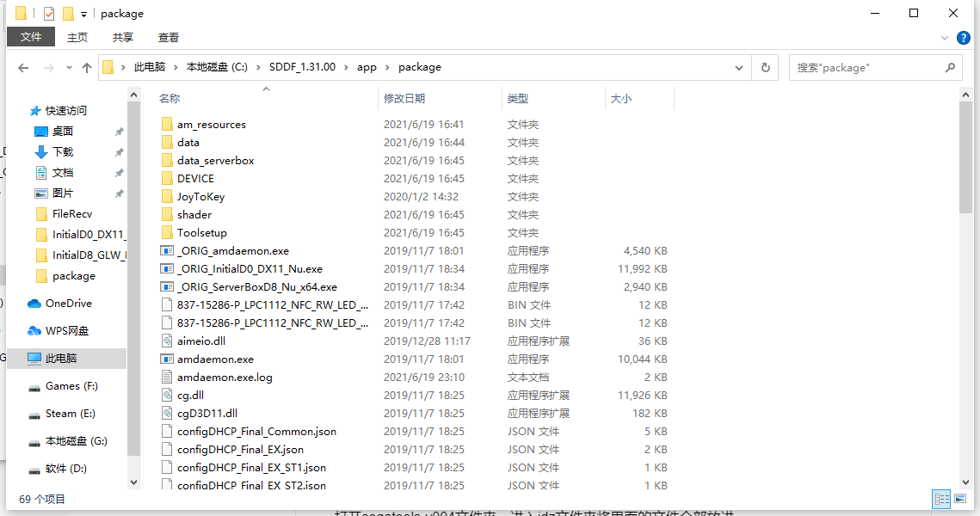Viewport: 980px width, 516px height.
Task: Select 图片 in the navigation pane
Action: [63, 193]
